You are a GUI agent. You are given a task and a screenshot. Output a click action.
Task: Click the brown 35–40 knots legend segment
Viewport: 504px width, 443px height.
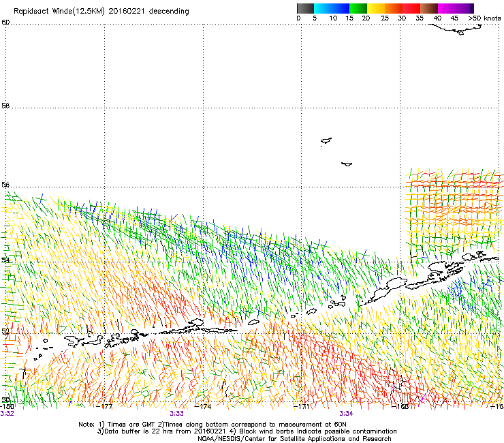coord(429,8)
